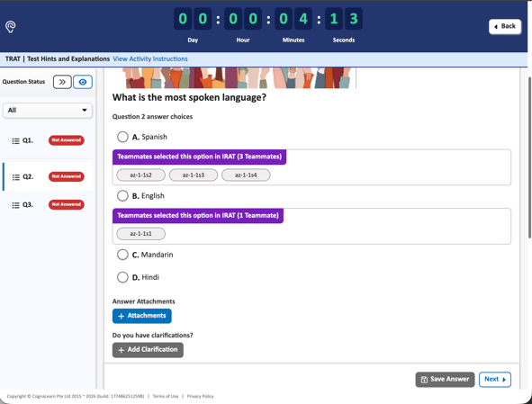Click the plus icon on the Attachments button

pos(122,316)
